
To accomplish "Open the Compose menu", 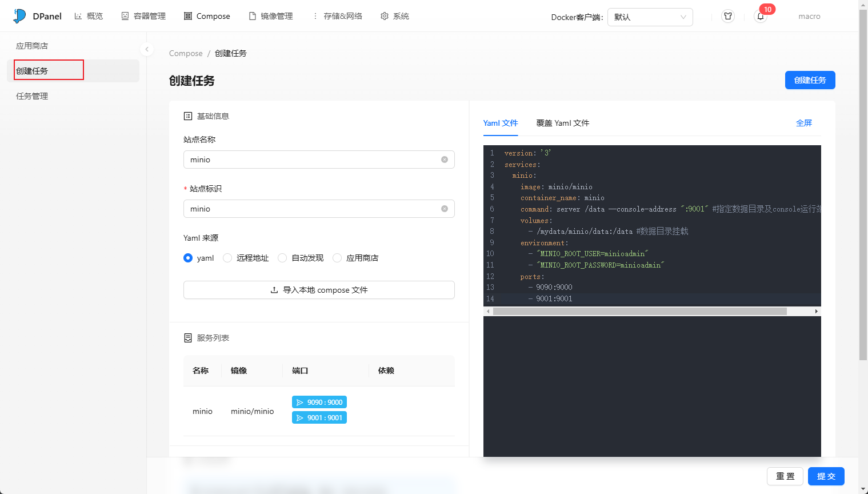I will click(207, 16).
